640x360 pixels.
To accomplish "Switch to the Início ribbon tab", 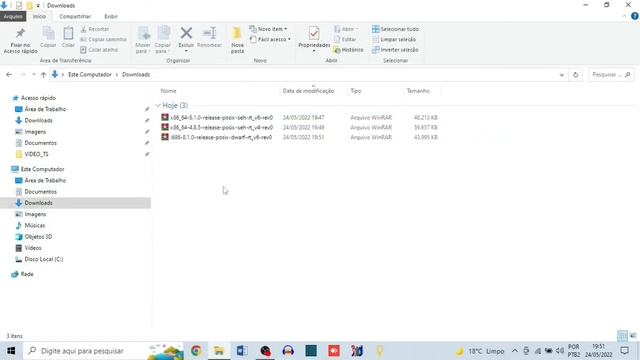I will 39,16.
